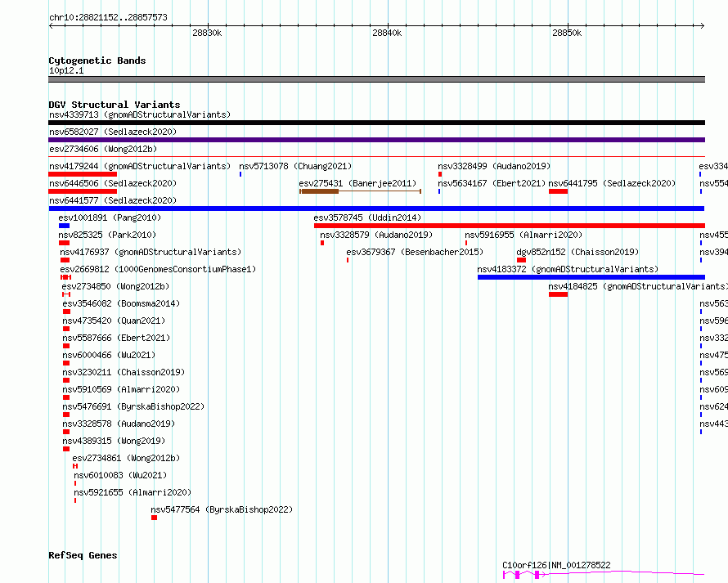728x583 pixels.
Task: Open nsv6010083 (Wu2021) variant
Action: (x=120, y=475)
